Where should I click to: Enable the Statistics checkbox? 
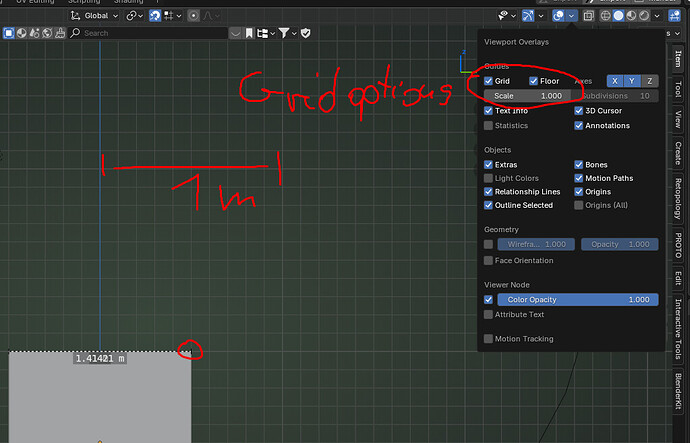pos(488,125)
